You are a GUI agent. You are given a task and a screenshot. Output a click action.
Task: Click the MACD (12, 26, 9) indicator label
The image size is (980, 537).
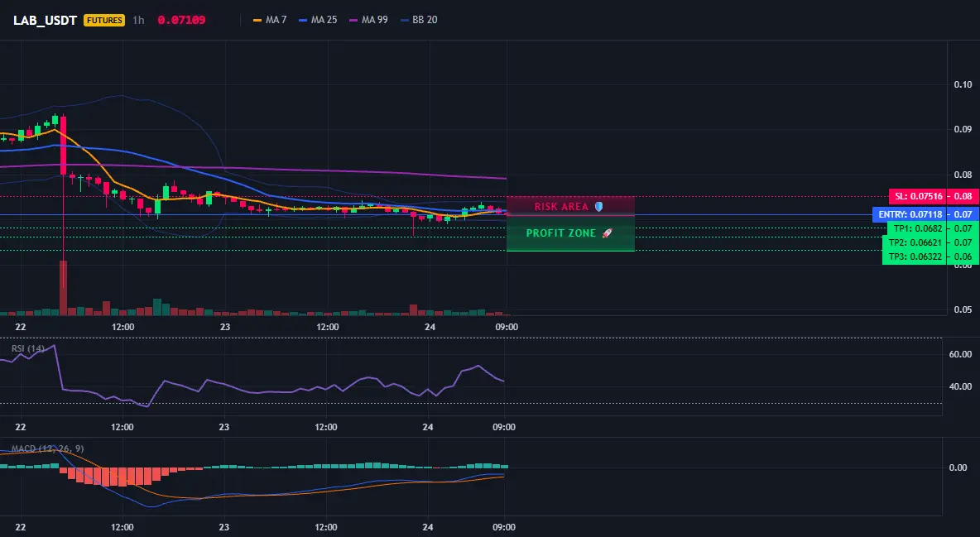[47, 448]
